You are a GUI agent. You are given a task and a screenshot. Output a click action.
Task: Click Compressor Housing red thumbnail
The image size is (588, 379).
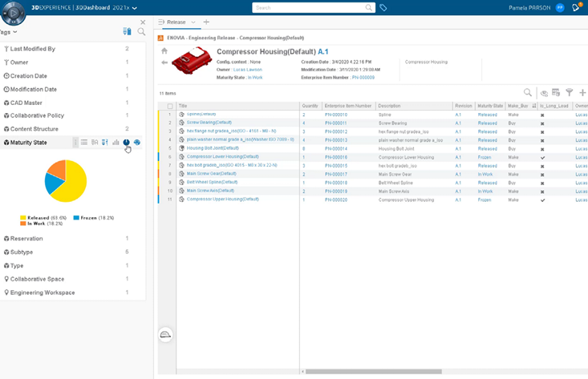(x=192, y=60)
